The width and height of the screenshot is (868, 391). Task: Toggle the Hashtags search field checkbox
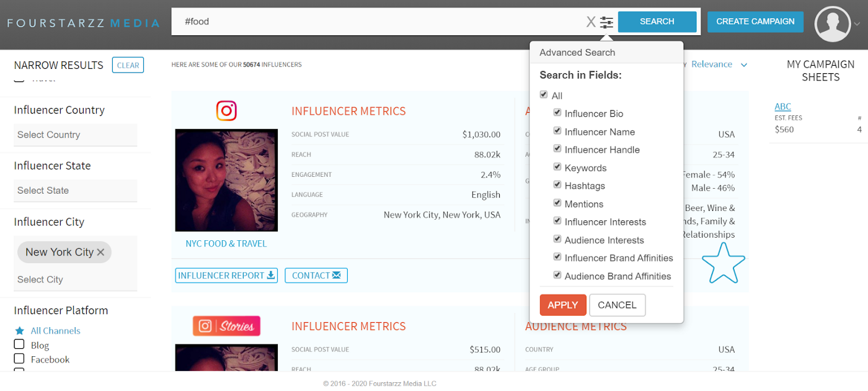click(557, 185)
